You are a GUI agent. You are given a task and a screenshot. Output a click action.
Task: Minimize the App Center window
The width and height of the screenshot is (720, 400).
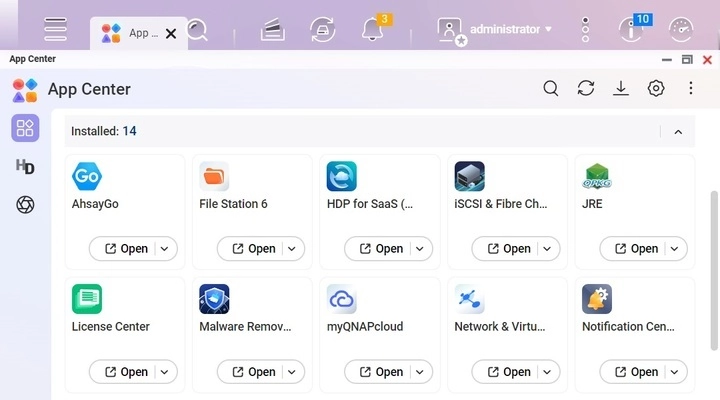tap(667, 60)
